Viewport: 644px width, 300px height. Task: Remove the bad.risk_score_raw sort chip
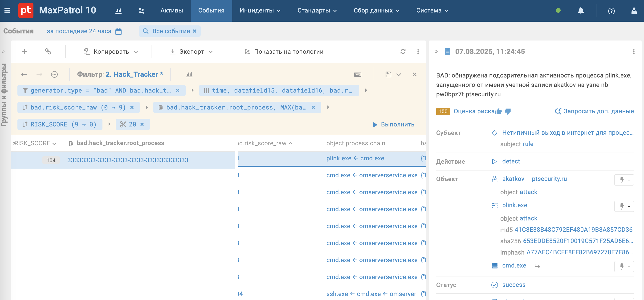132,108
